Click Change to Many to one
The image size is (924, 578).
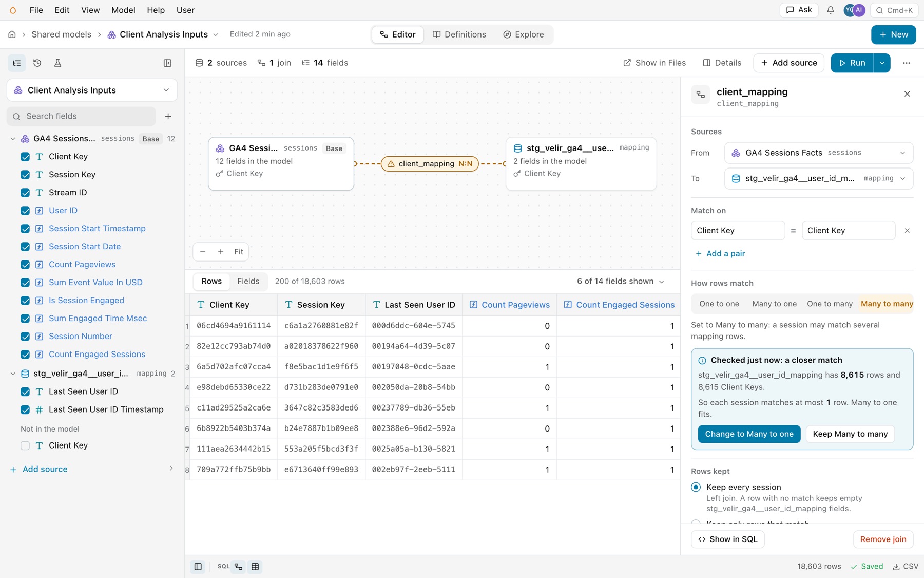pyautogui.click(x=749, y=434)
